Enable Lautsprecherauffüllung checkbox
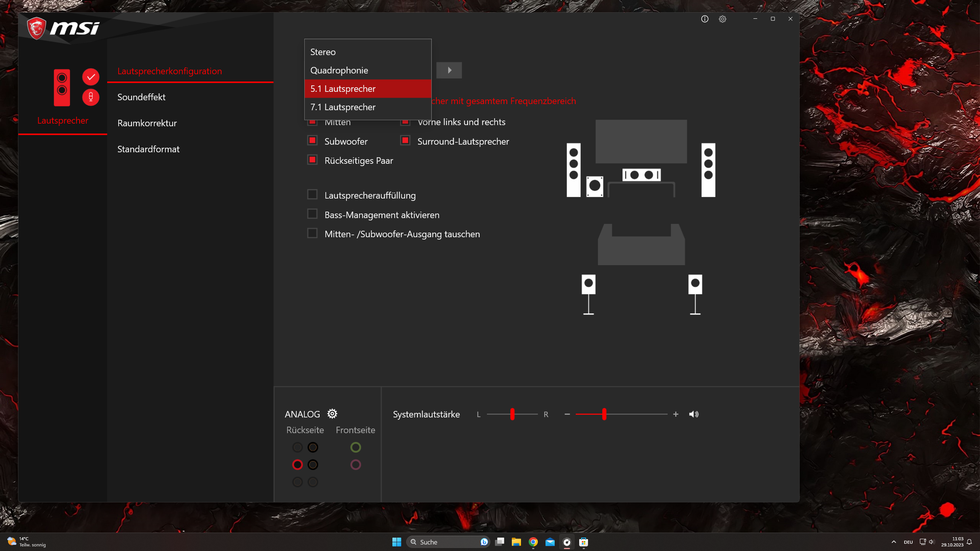 point(312,195)
